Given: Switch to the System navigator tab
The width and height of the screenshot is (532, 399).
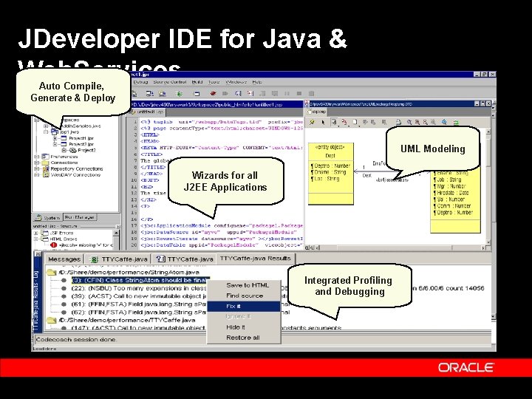Looking at the screenshot, I should click(48, 218).
